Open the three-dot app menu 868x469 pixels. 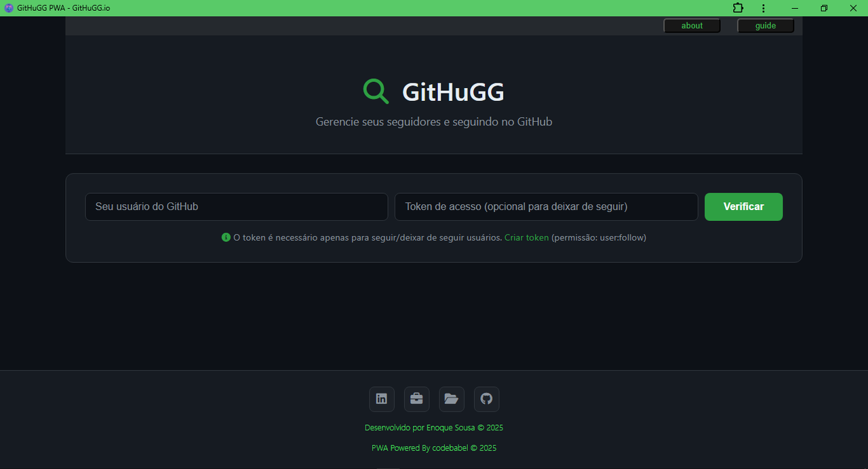pos(764,8)
